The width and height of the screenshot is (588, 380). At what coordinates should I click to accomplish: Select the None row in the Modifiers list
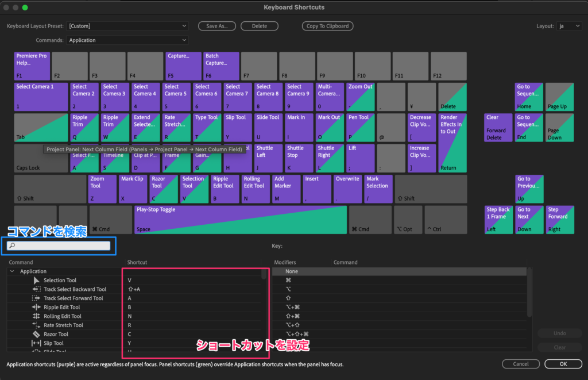[x=399, y=271]
